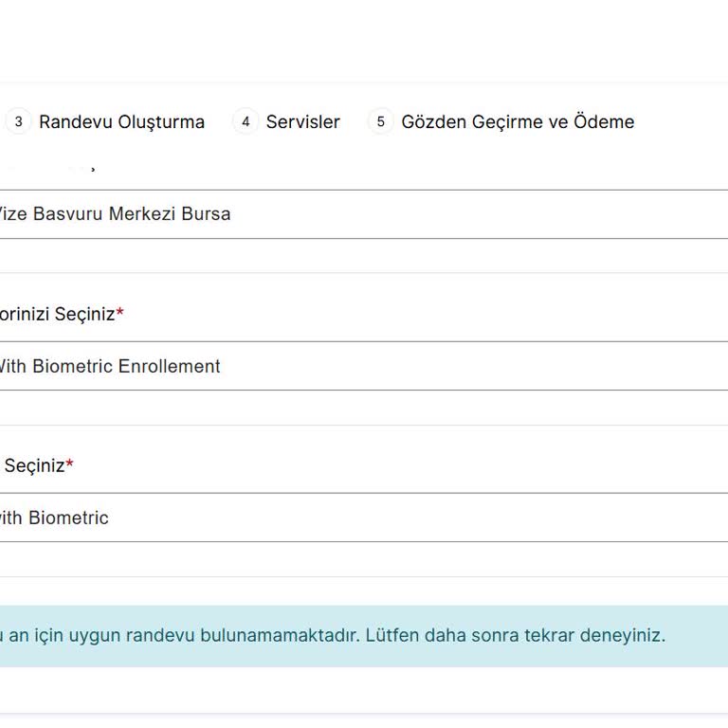
Task: Click the word 'Enrollement' in the category field
Action: point(169,366)
